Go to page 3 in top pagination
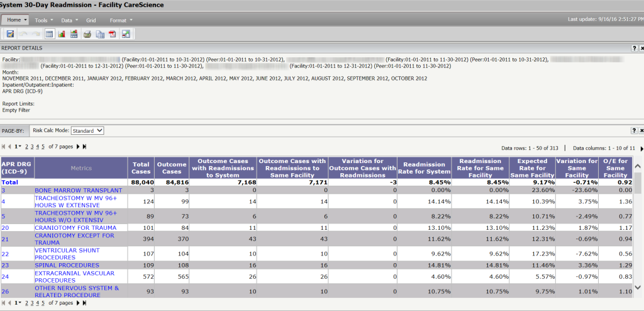This screenshot has height=311, width=644. coord(31,147)
